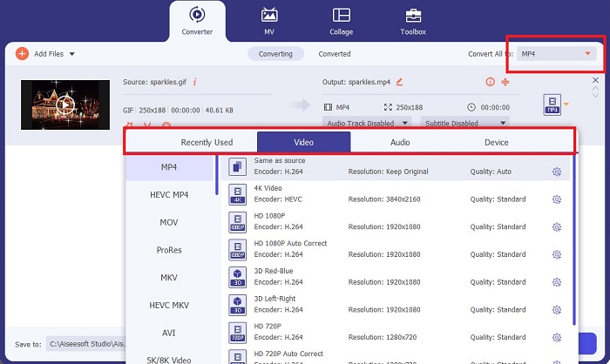Open the MV module
This screenshot has width=610, height=364.
[269, 21]
